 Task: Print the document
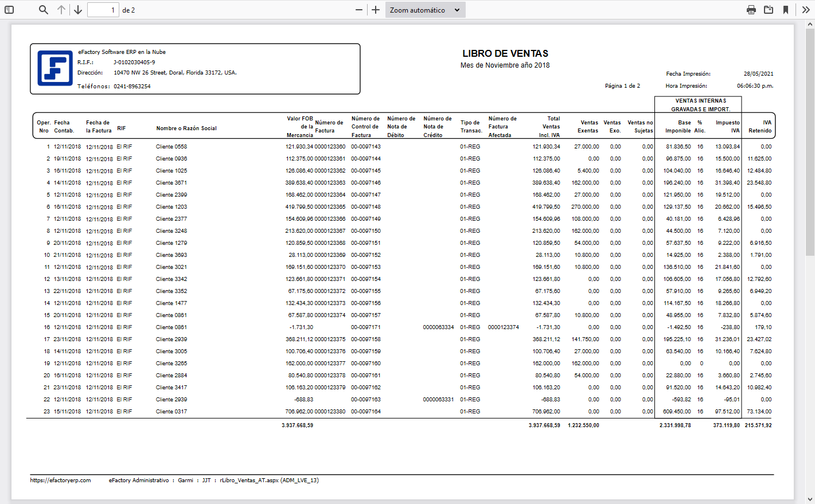751,10
